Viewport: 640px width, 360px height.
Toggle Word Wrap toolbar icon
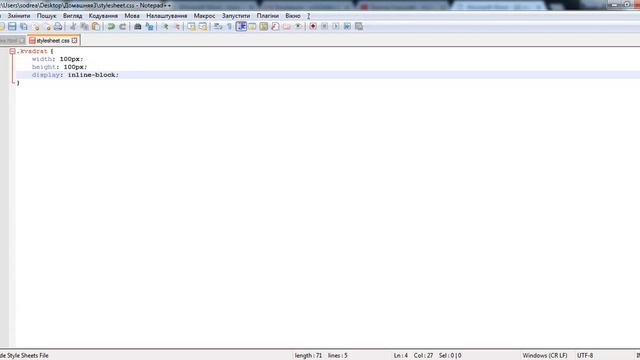[218, 27]
